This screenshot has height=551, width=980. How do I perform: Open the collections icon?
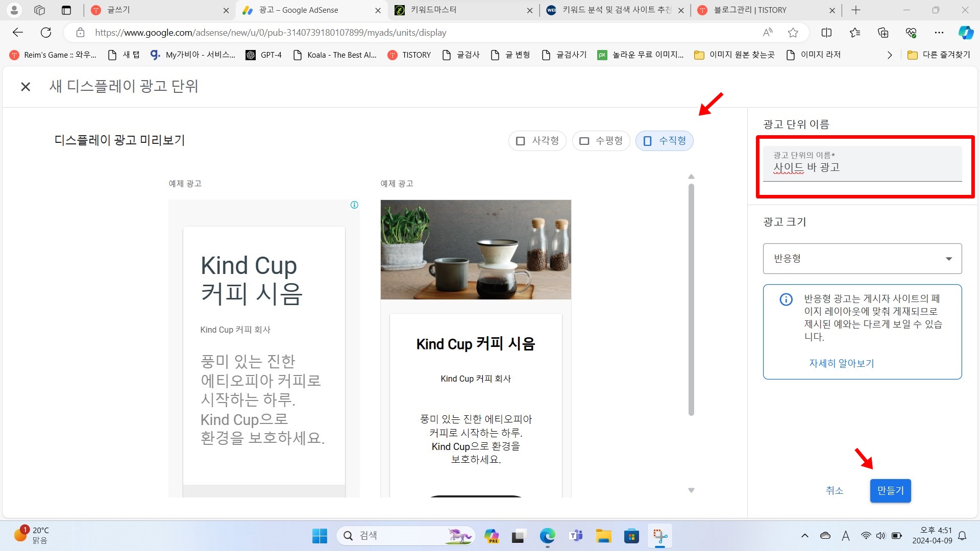click(883, 33)
